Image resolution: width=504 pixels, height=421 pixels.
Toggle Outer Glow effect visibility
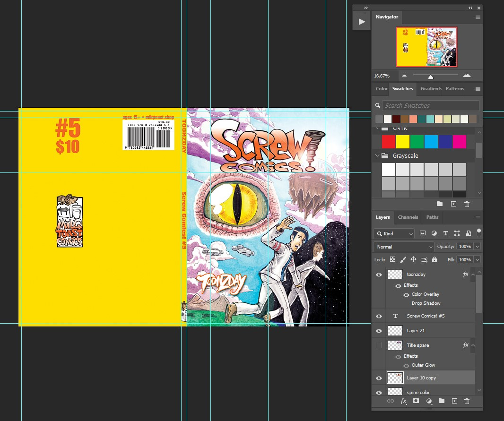pyautogui.click(x=406, y=365)
